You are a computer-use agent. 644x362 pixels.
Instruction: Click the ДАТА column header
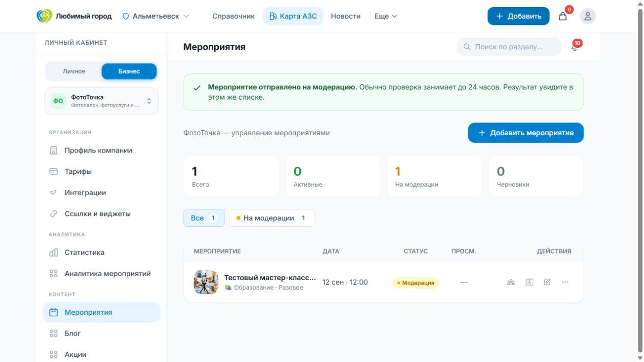[331, 251]
